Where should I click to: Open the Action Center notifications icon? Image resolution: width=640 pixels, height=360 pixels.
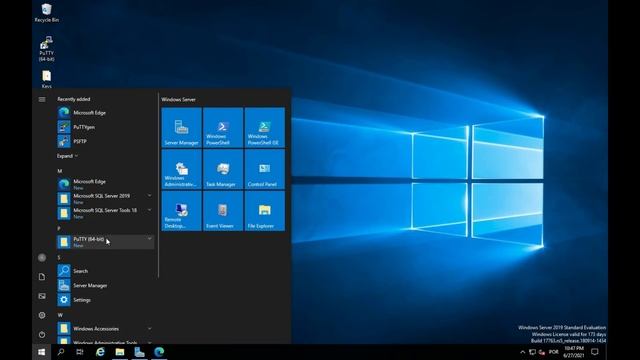[595, 352]
